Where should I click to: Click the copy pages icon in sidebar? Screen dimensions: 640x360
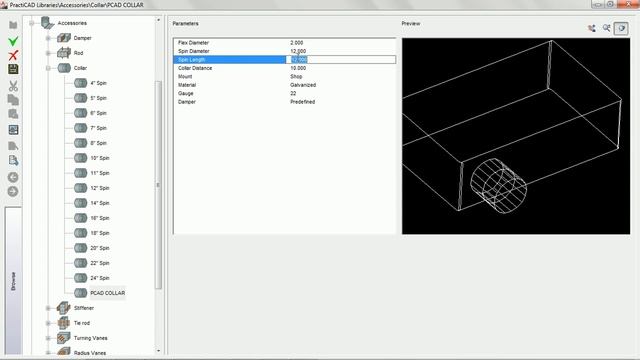13,100
